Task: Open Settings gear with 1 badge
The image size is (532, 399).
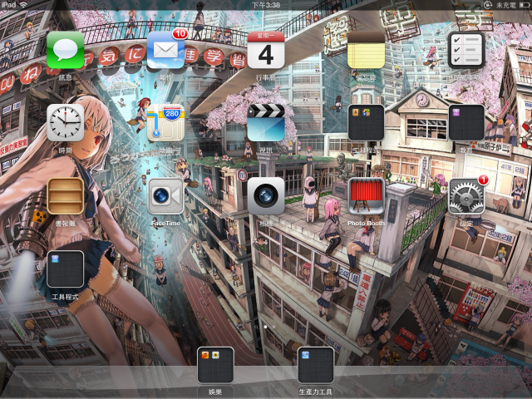Action: [x=466, y=196]
